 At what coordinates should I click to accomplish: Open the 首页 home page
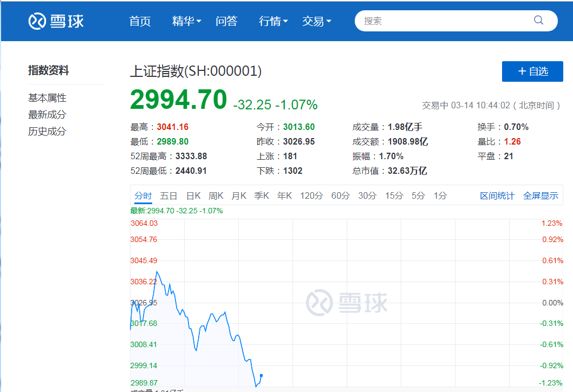(140, 21)
